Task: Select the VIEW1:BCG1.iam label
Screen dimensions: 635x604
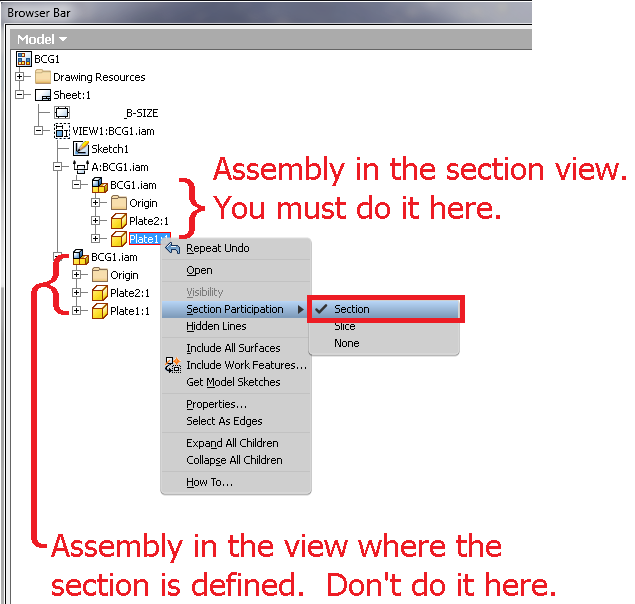Action: [x=113, y=131]
